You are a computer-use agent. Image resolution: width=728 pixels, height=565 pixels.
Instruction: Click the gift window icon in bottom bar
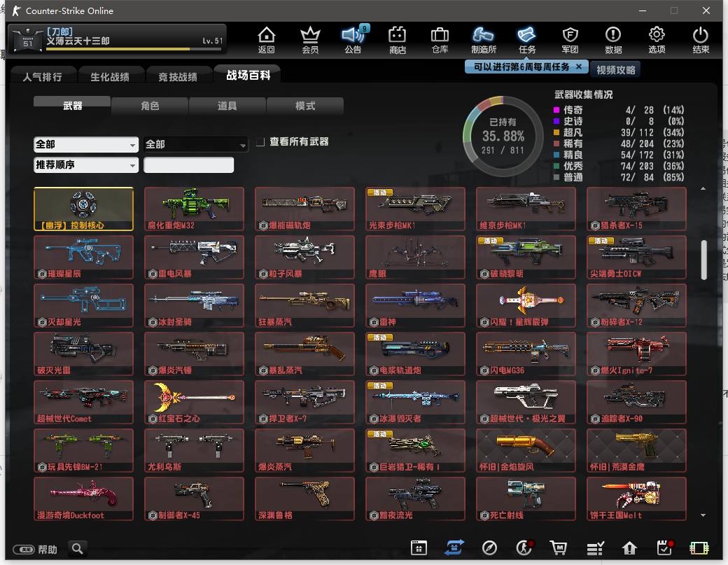[419, 547]
